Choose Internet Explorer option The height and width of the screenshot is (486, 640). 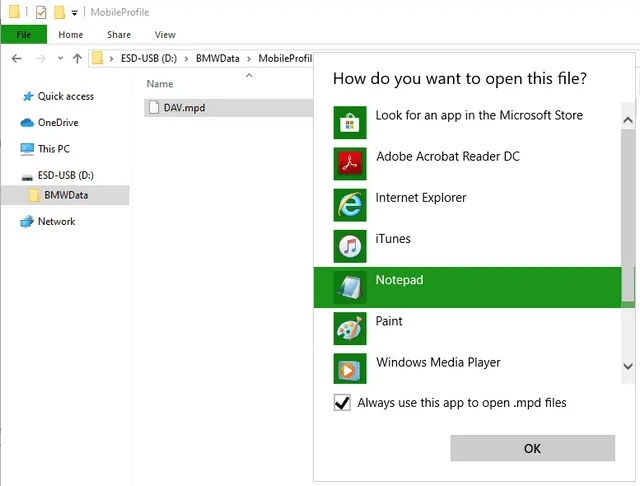pos(467,205)
